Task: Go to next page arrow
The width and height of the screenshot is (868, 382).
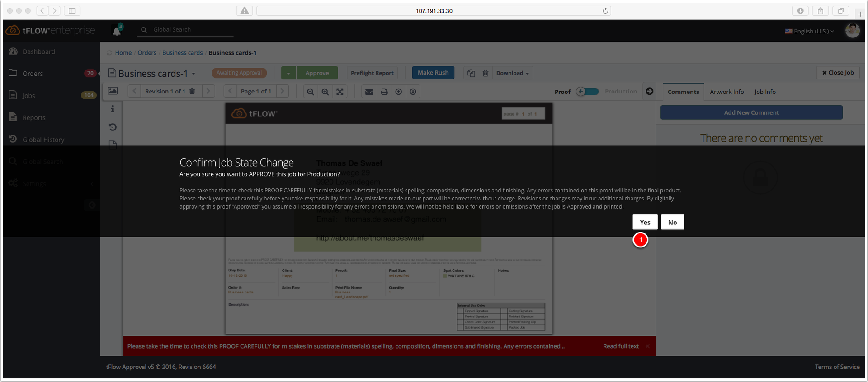Action: [283, 91]
